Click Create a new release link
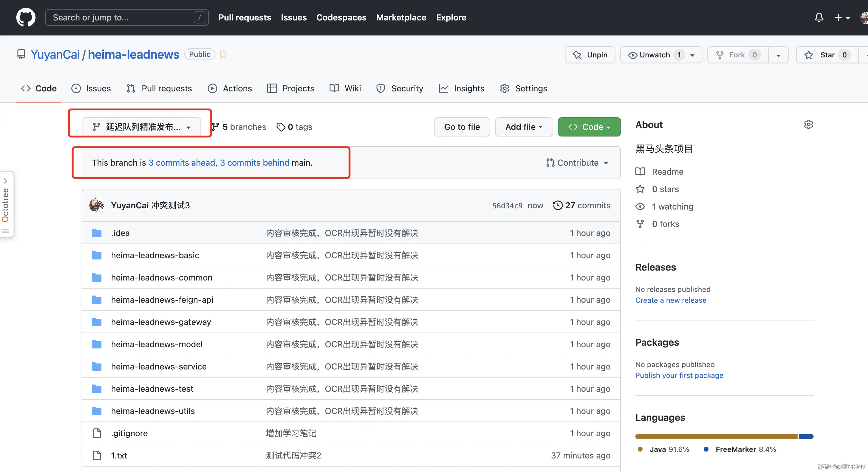 [671, 300]
